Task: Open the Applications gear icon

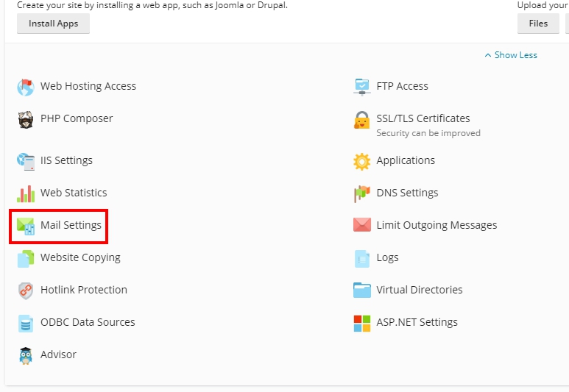Action: (361, 161)
